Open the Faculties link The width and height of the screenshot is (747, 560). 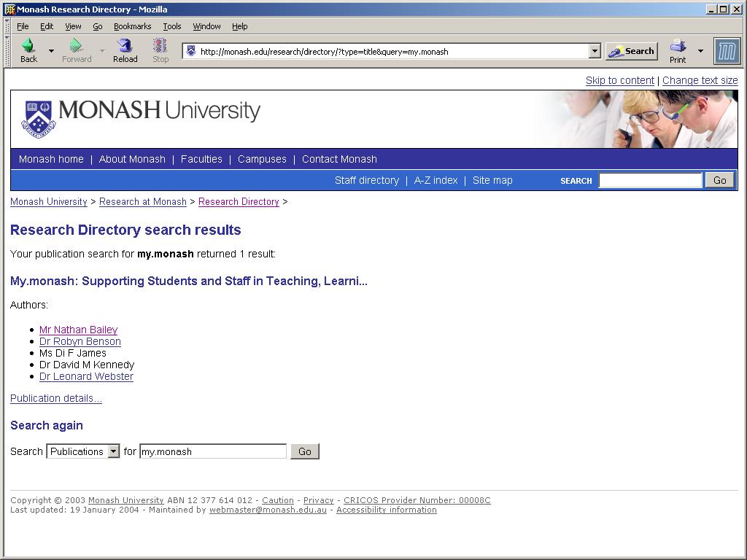(x=201, y=159)
